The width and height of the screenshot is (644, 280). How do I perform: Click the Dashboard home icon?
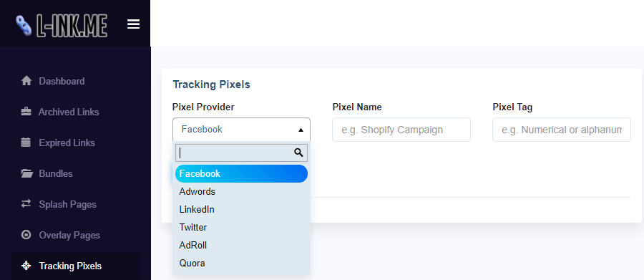coord(26,81)
